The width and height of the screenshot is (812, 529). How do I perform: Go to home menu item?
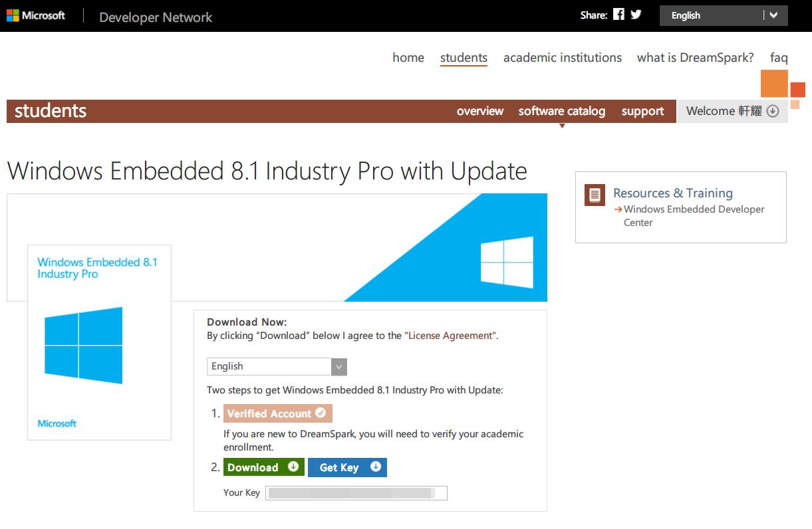pos(408,58)
